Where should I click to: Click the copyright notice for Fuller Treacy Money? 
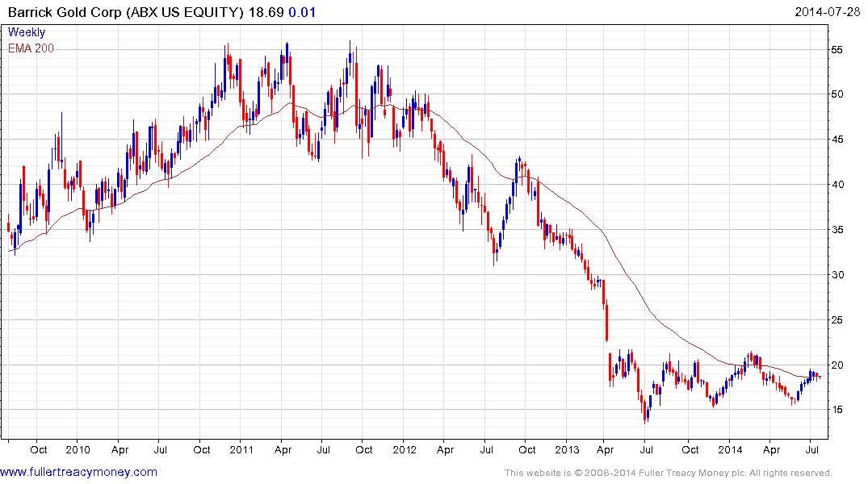point(669,473)
